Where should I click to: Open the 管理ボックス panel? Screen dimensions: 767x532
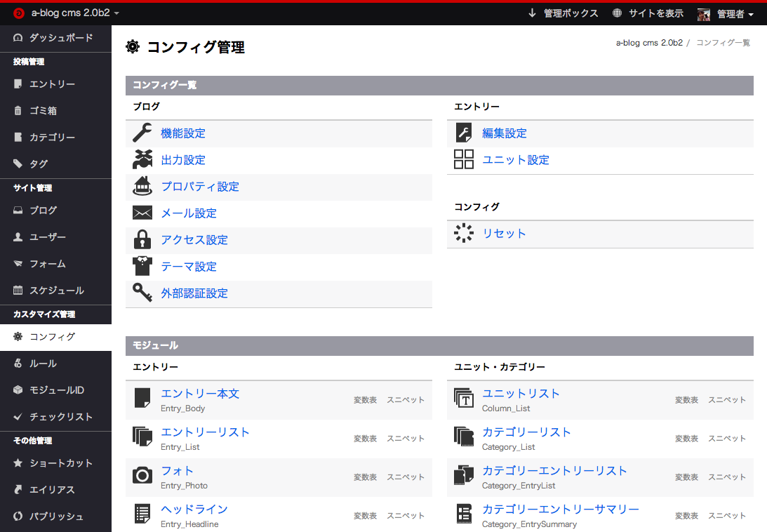tap(563, 13)
